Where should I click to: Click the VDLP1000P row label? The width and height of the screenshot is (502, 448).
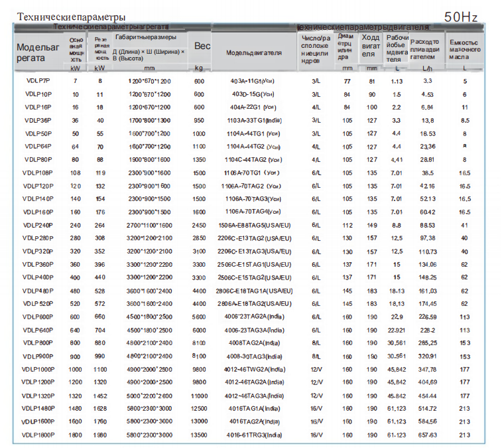point(38,370)
